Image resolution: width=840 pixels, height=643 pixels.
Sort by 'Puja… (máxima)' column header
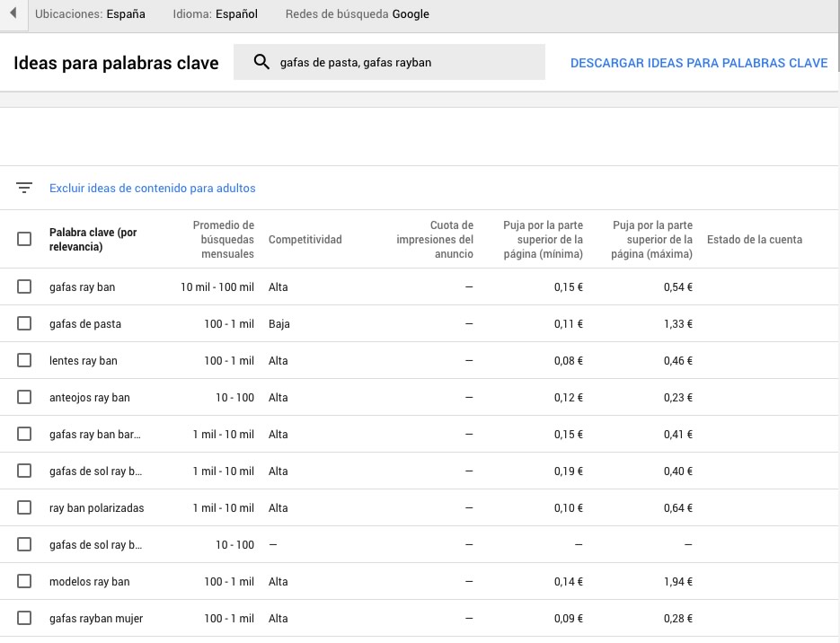pyautogui.click(x=651, y=239)
